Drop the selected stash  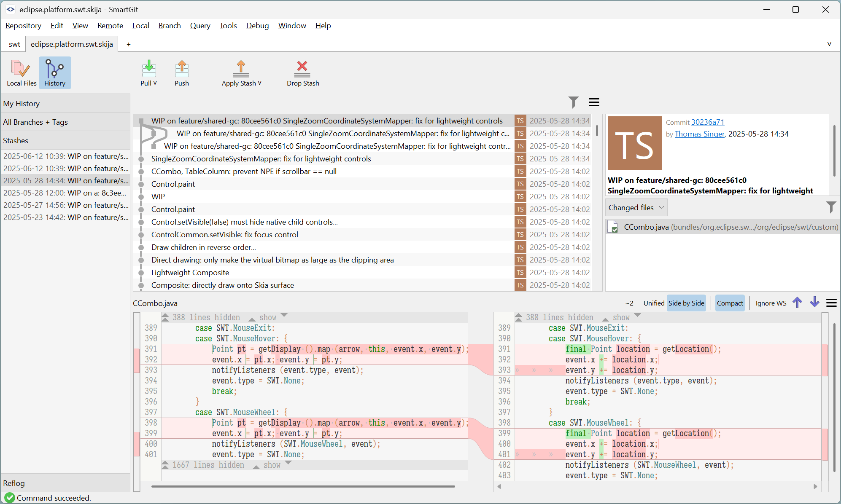tap(303, 72)
